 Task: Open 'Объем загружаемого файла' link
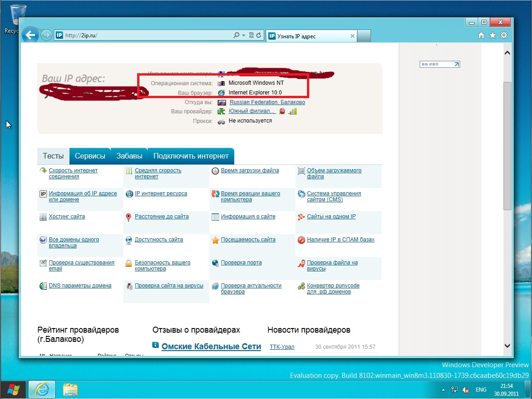pyautogui.click(x=334, y=174)
